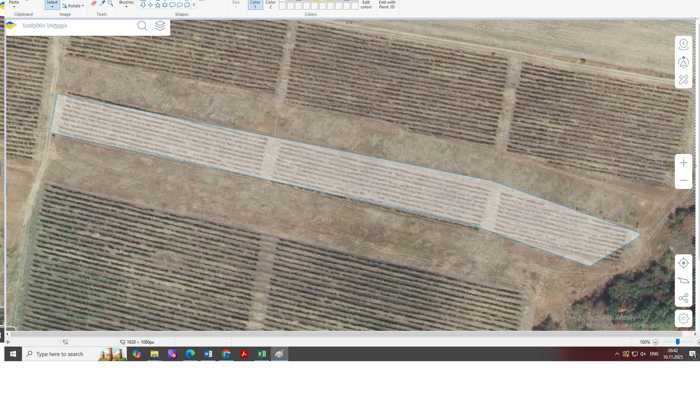The height and width of the screenshot is (394, 700).
Task: Click the star shape in Shapes gallery
Action: [x=158, y=4]
